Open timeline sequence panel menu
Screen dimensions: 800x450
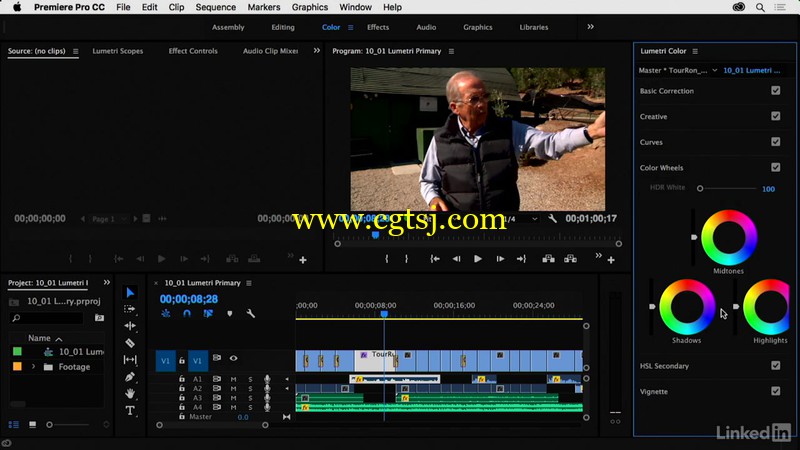[249, 283]
